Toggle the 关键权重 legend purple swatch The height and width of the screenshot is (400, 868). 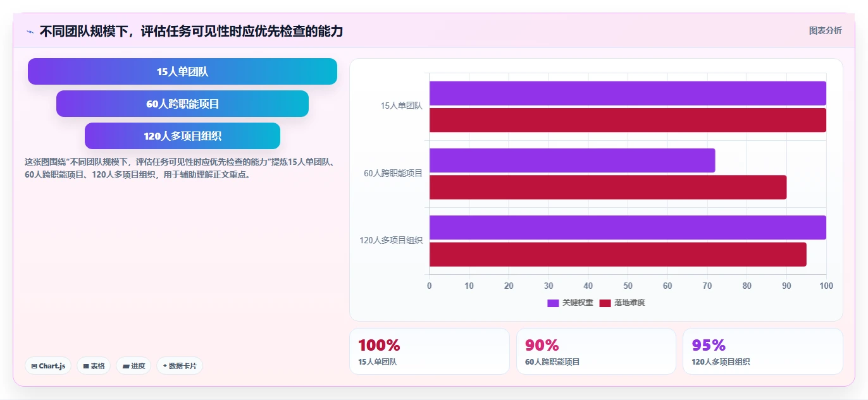coord(553,303)
